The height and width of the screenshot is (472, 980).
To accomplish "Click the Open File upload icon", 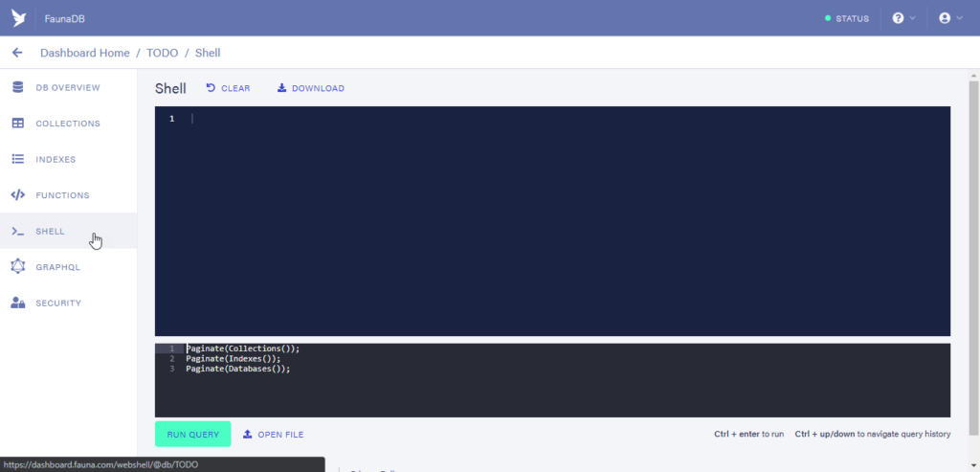I will 248,434.
